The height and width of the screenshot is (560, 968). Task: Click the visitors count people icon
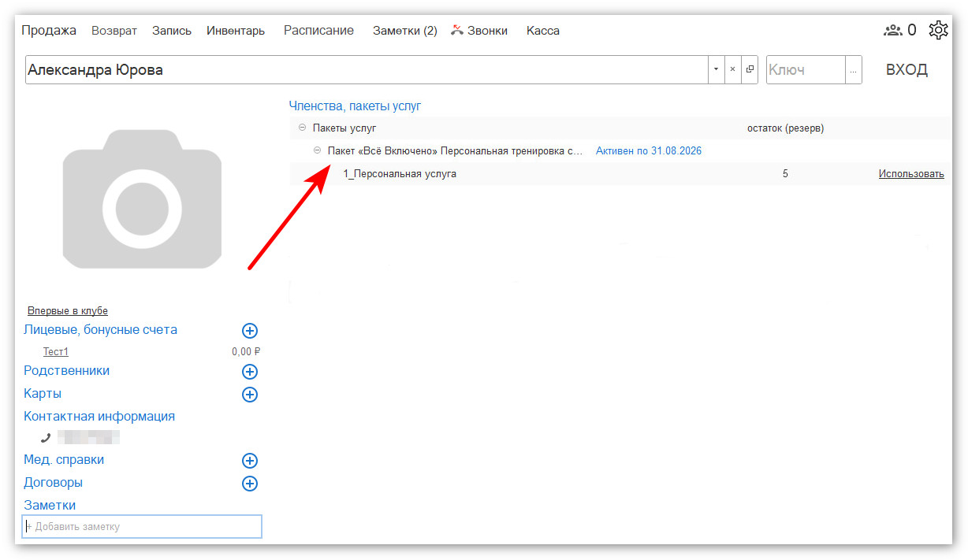coord(892,31)
